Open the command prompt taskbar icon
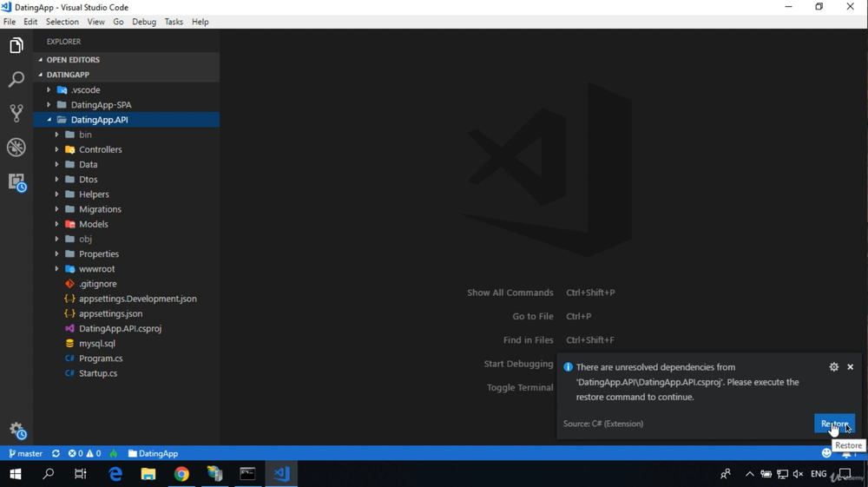868x487 pixels. click(x=247, y=474)
